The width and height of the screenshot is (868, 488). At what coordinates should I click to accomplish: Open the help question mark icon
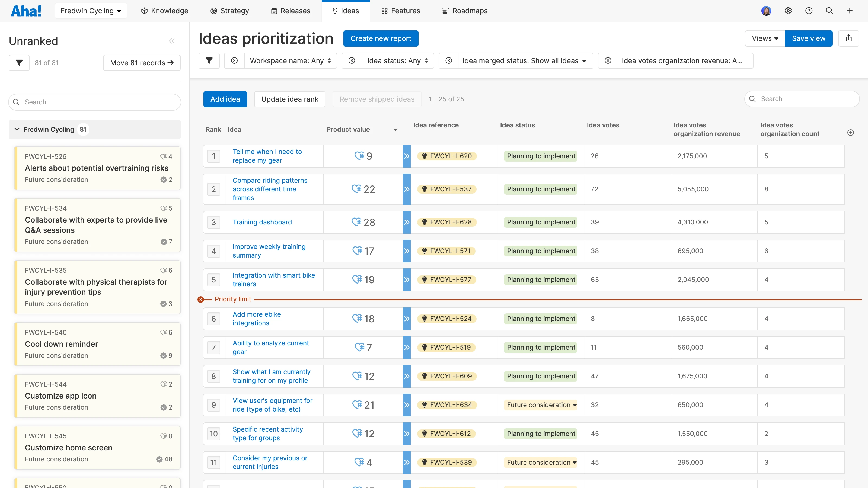pyautogui.click(x=809, y=11)
